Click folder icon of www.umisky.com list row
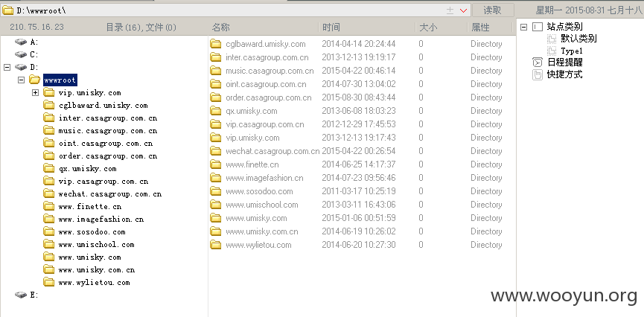Image resolution: width=644 pixels, height=317 pixels. [216, 218]
